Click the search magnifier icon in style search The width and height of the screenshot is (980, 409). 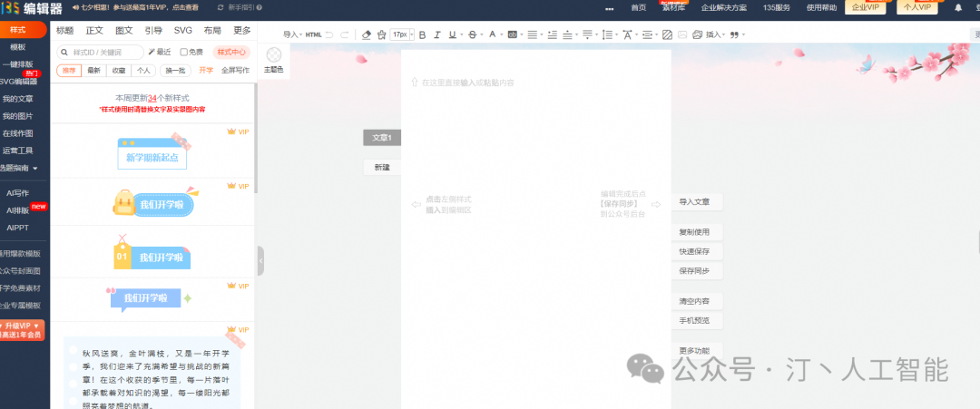pyautogui.click(x=65, y=53)
